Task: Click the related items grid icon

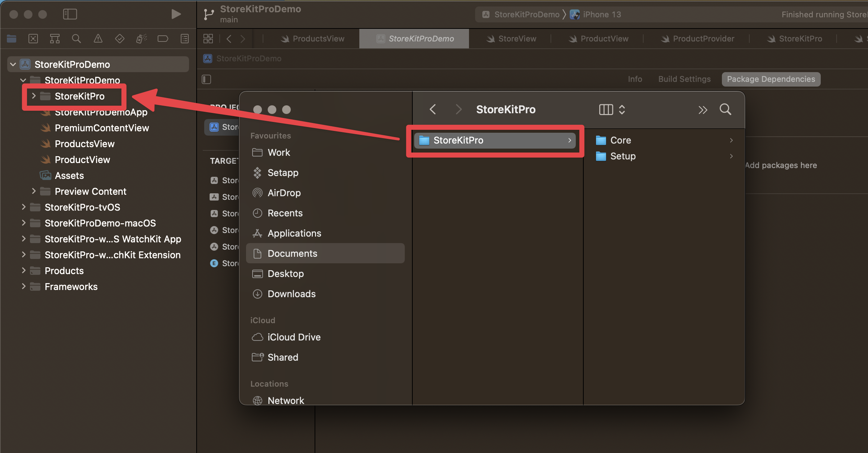Action: click(x=208, y=39)
